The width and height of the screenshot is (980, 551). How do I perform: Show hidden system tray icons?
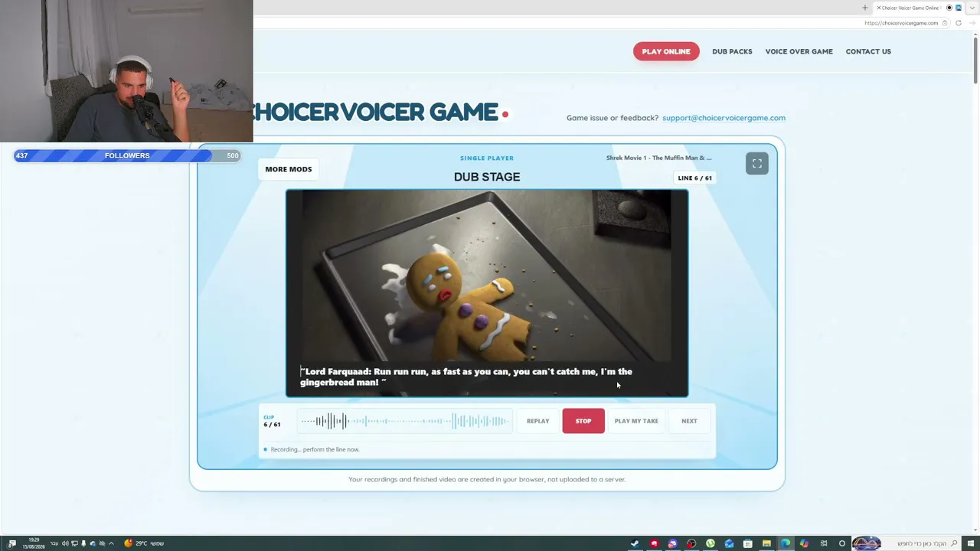tap(112, 543)
